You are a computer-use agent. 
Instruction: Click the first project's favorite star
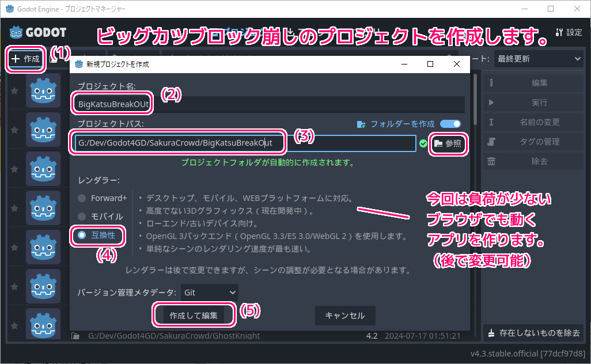(x=14, y=91)
